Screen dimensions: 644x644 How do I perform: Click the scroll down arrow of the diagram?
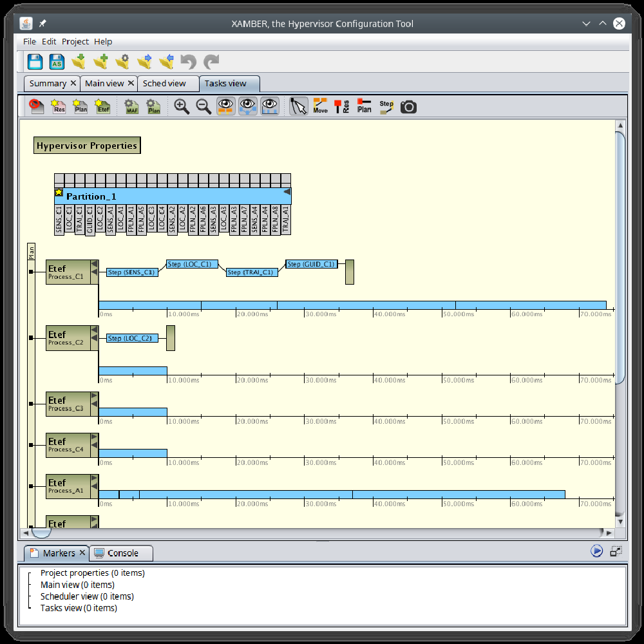[620, 522]
